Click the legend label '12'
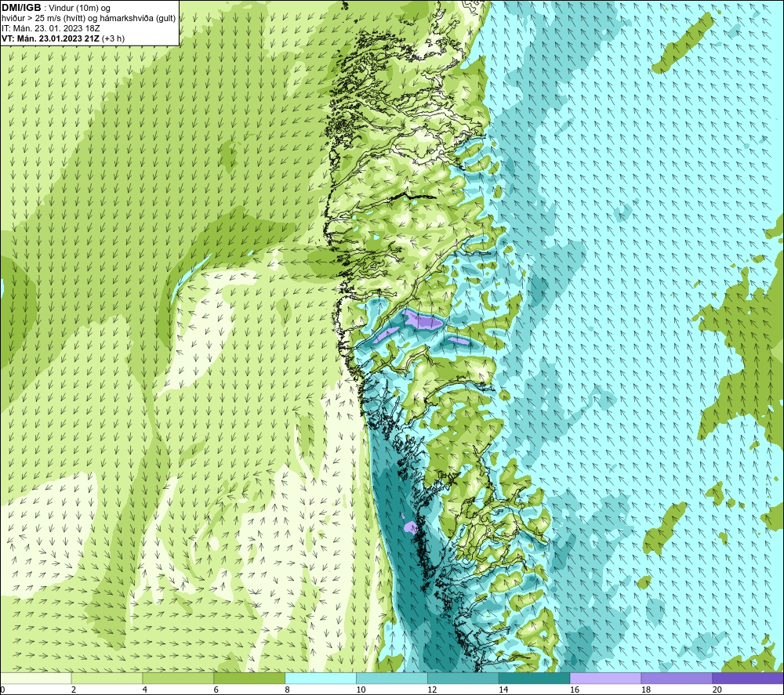Viewport: 784px width, 695px height. (x=432, y=690)
